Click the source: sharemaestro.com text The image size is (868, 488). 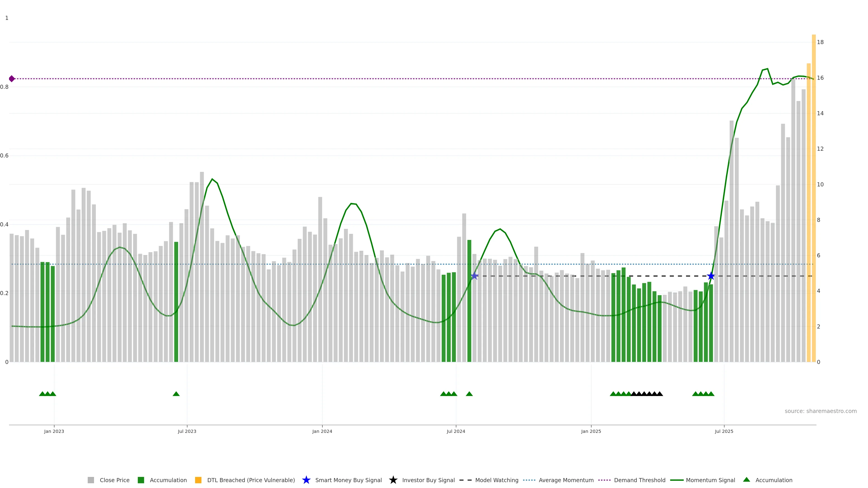tap(821, 411)
